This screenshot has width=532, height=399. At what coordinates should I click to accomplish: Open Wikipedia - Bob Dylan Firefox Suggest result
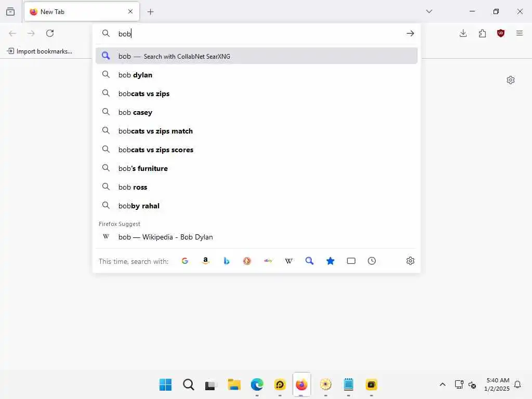(257, 237)
